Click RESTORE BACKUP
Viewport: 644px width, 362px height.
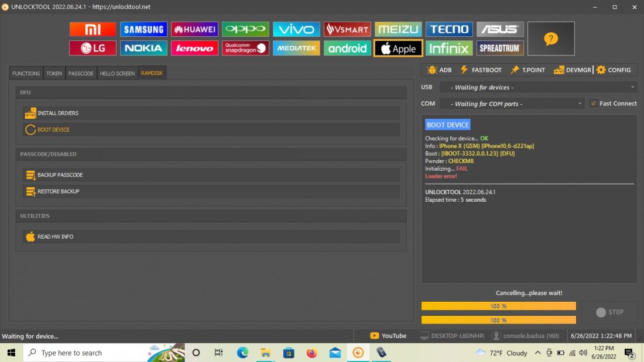point(211,191)
